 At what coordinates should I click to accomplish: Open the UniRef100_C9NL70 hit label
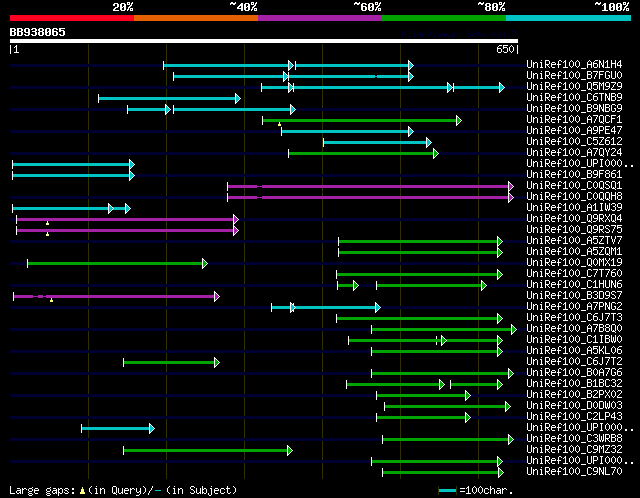point(575,472)
